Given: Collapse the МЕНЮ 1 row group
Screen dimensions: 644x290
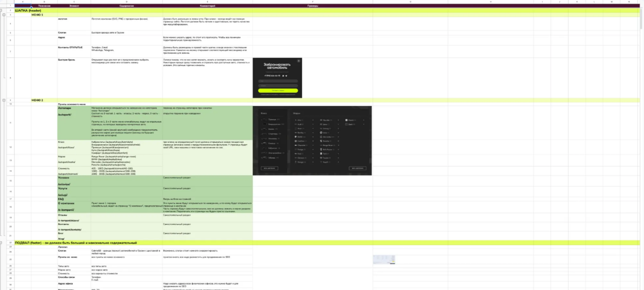Looking at the screenshot, I should (4, 15).
